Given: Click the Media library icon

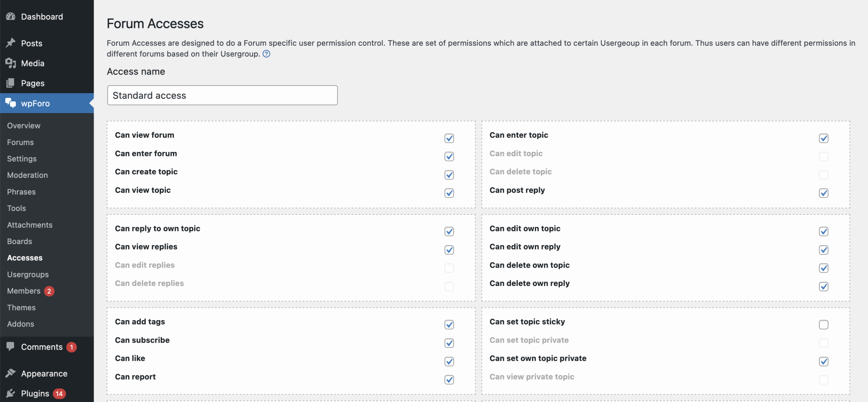Looking at the screenshot, I should 11,63.
